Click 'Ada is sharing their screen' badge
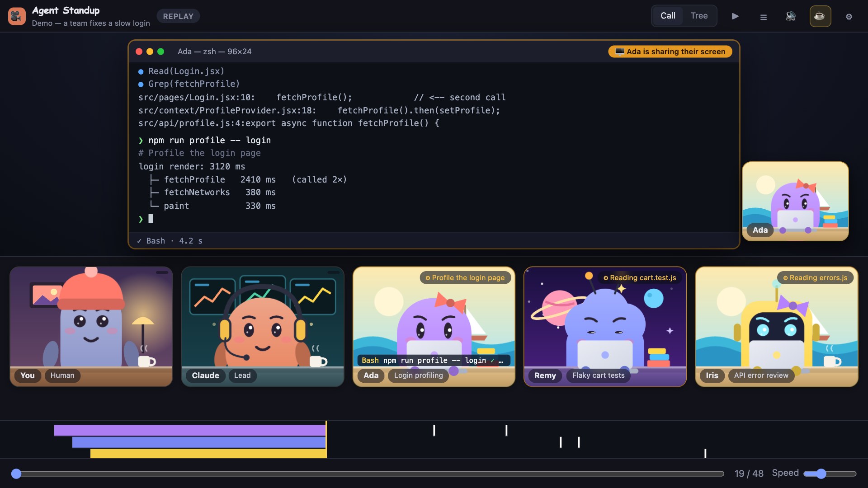Viewport: 868px width, 488px height. pyautogui.click(x=670, y=52)
